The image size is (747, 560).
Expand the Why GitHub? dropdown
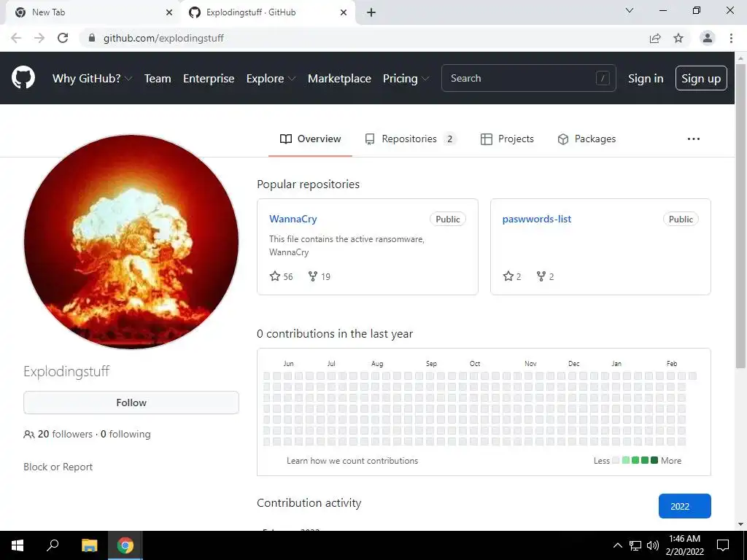(92, 79)
